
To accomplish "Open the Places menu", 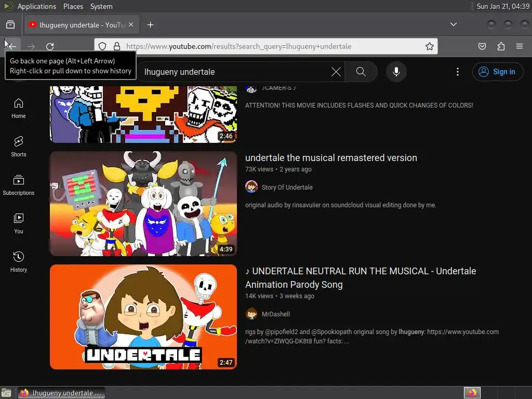I will (73, 6).
